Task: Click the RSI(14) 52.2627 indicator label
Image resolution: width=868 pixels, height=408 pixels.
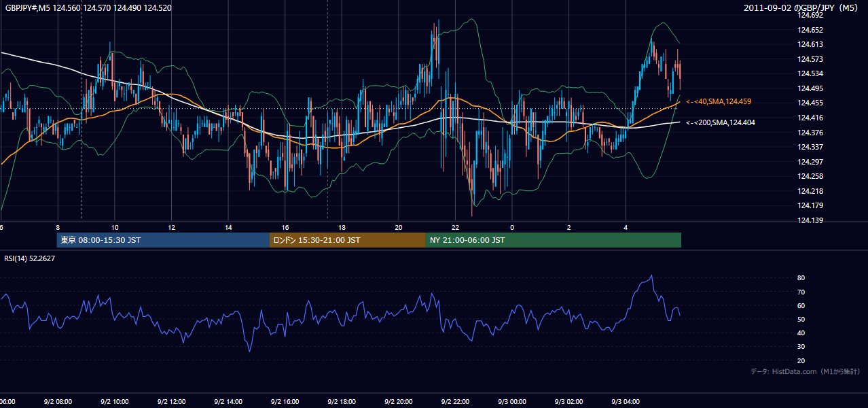Action: [x=30, y=258]
